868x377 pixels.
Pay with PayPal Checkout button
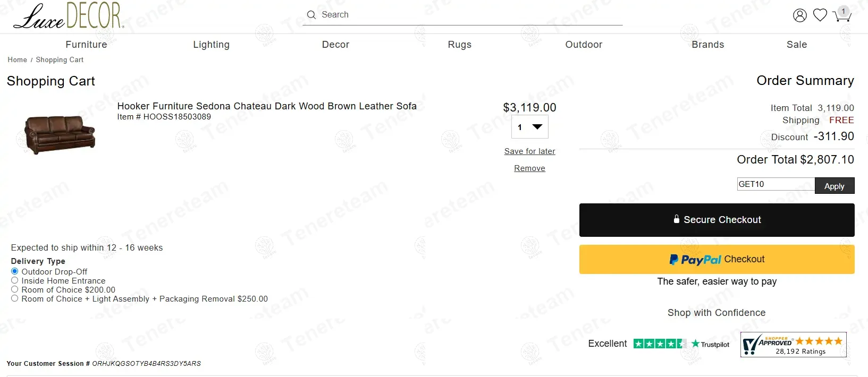point(717,259)
